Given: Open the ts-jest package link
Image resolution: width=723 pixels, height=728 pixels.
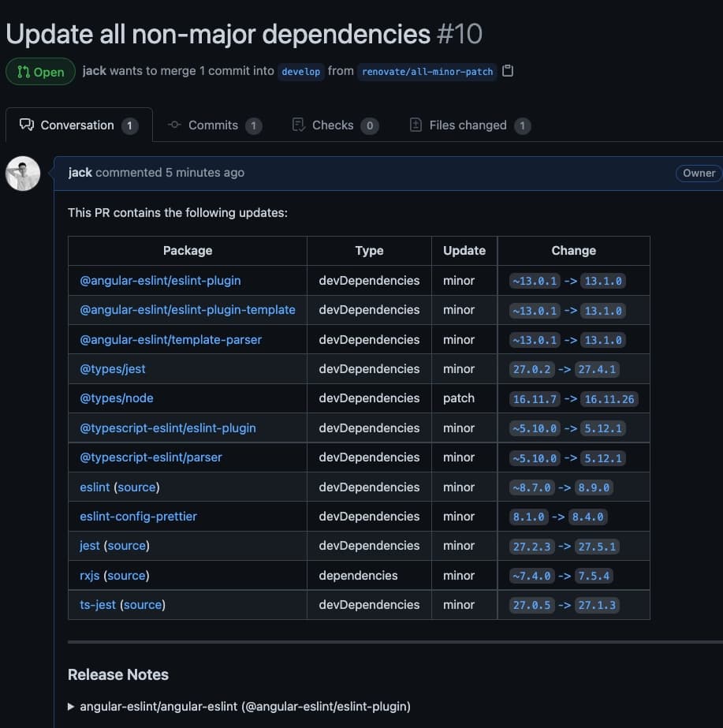Looking at the screenshot, I should point(98,604).
